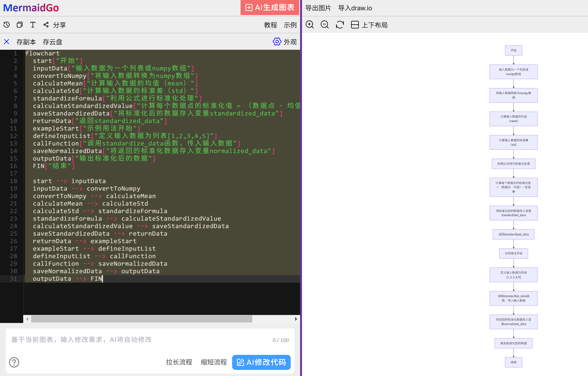The image size is (588, 376).
Task: Toggle the 上下布局 layout mode
Action: point(369,25)
